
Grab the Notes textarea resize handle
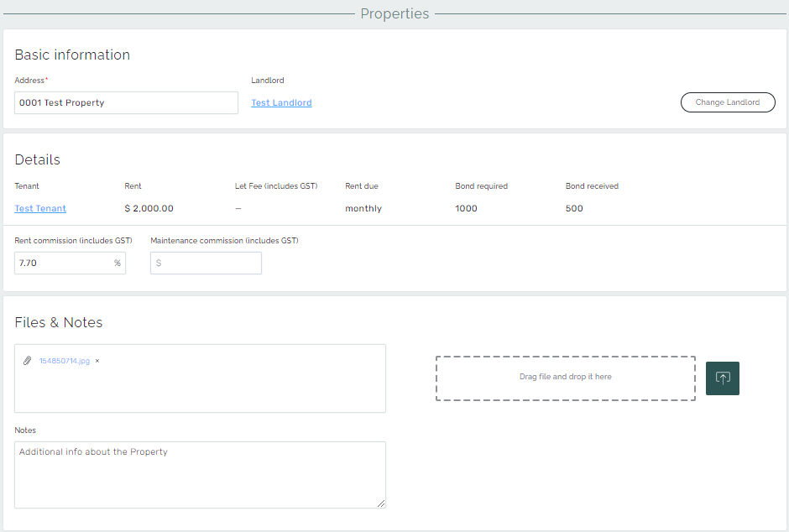381,503
